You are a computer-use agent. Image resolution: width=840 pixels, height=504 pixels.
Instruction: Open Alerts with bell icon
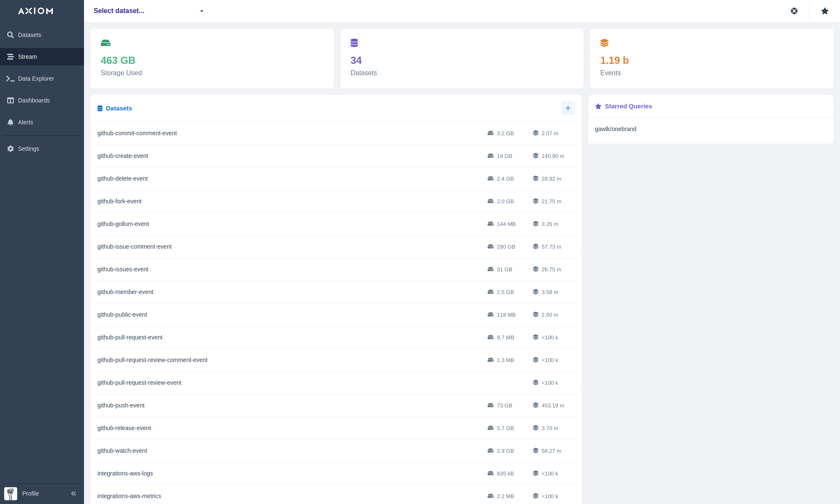click(x=25, y=122)
